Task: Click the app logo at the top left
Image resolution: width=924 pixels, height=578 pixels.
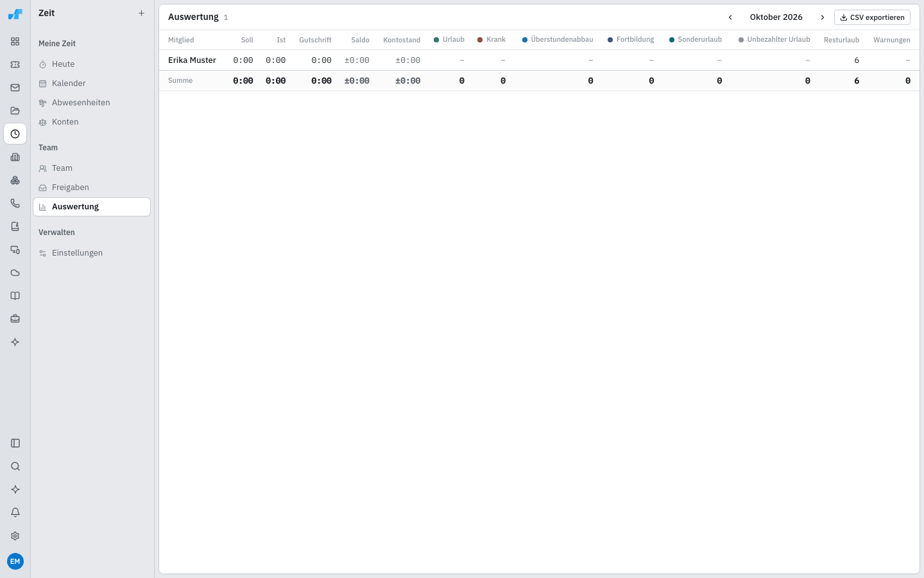Action: click(15, 13)
